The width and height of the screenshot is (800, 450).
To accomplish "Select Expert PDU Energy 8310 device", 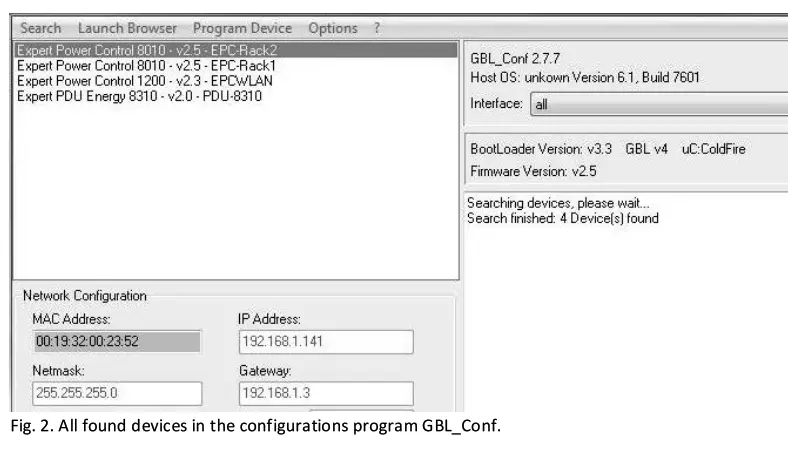I will point(140,96).
